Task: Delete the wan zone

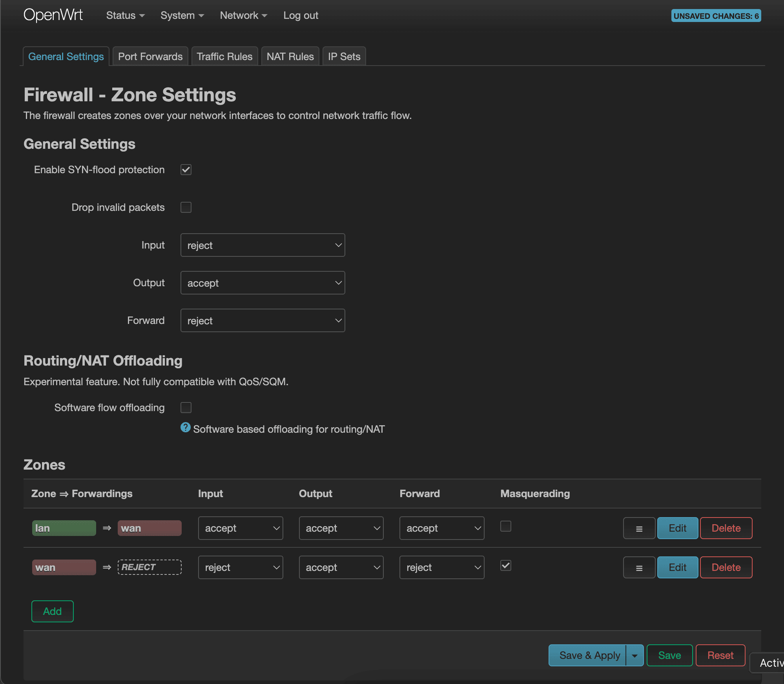Action: coord(726,567)
